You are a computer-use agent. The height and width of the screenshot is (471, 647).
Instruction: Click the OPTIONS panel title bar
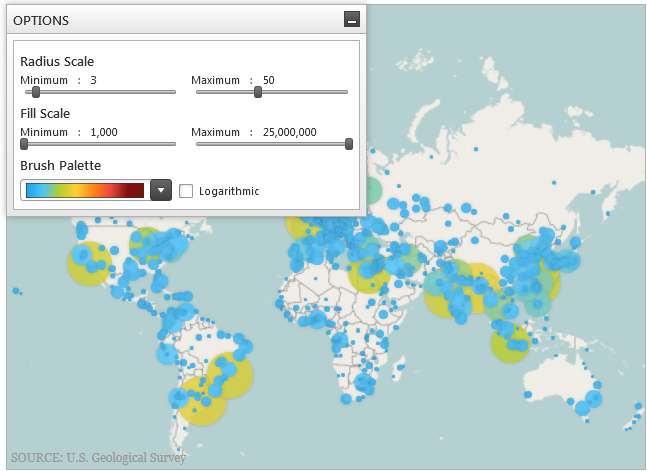(186, 20)
